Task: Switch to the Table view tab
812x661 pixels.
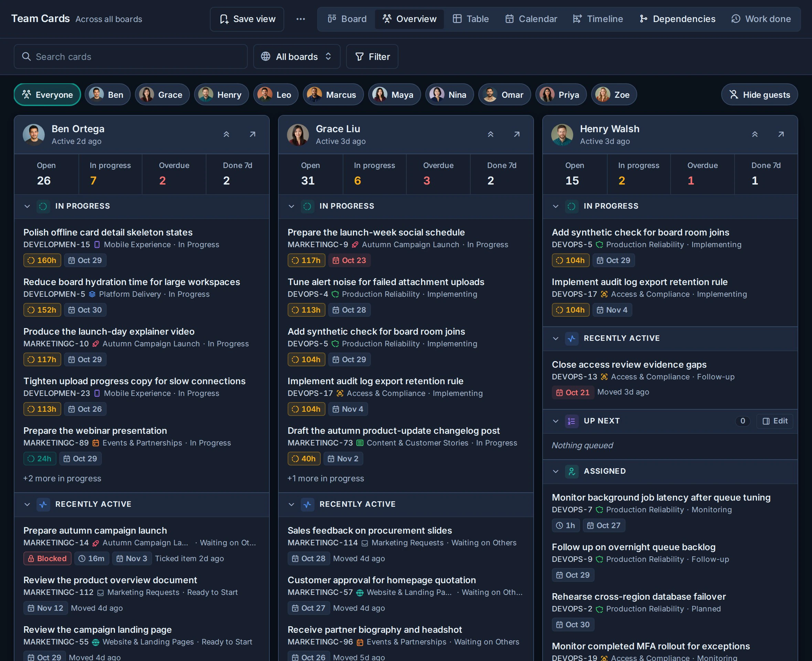Action: pyautogui.click(x=471, y=19)
